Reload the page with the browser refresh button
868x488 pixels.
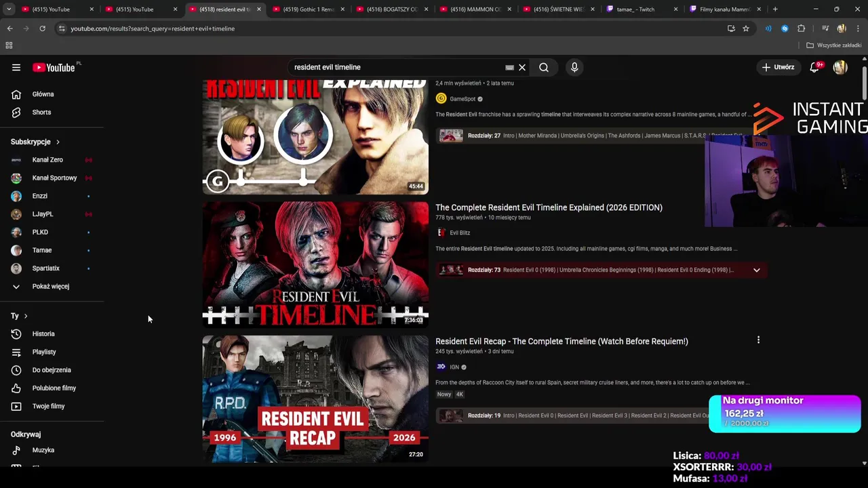[x=42, y=28]
